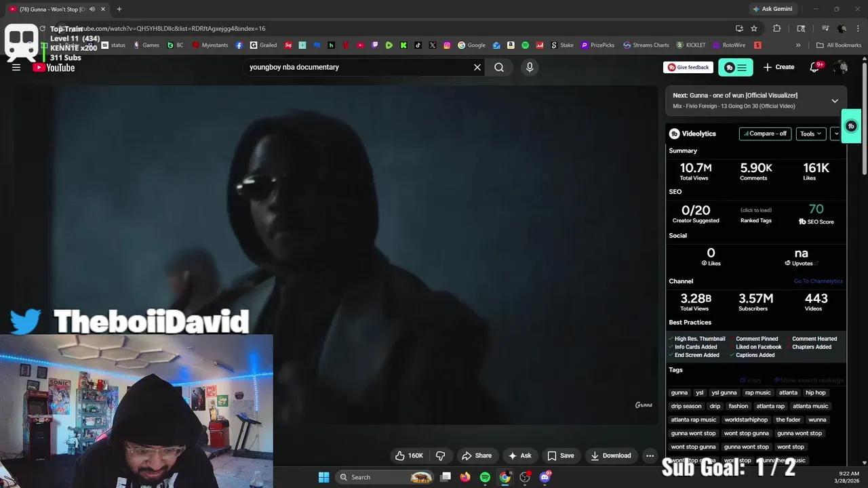Click the Videolytics logo icon
This screenshot has width=868, height=488.
coord(674,134)
